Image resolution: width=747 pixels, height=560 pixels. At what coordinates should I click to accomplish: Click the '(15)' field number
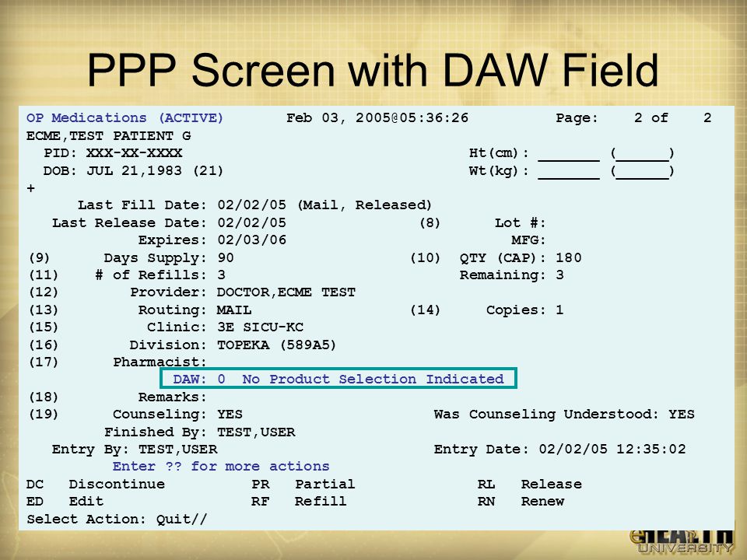(x=44, y=327)
